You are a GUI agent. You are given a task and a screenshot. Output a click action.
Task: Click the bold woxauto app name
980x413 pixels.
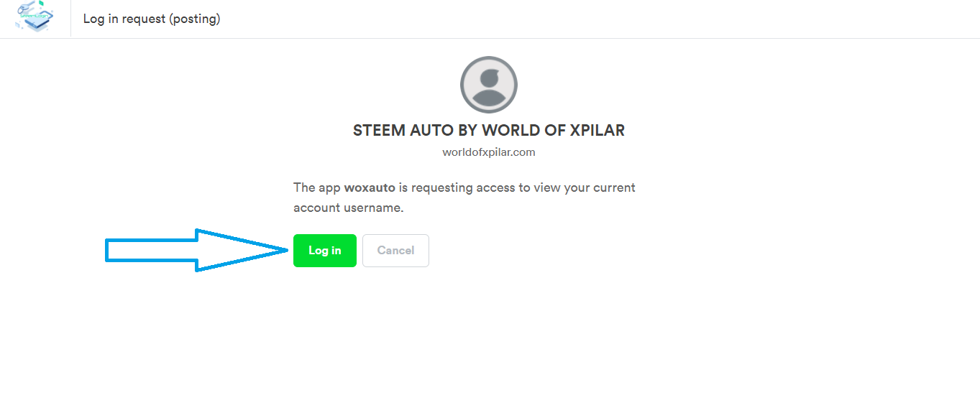pyautogui.click(x=370, y=188)
